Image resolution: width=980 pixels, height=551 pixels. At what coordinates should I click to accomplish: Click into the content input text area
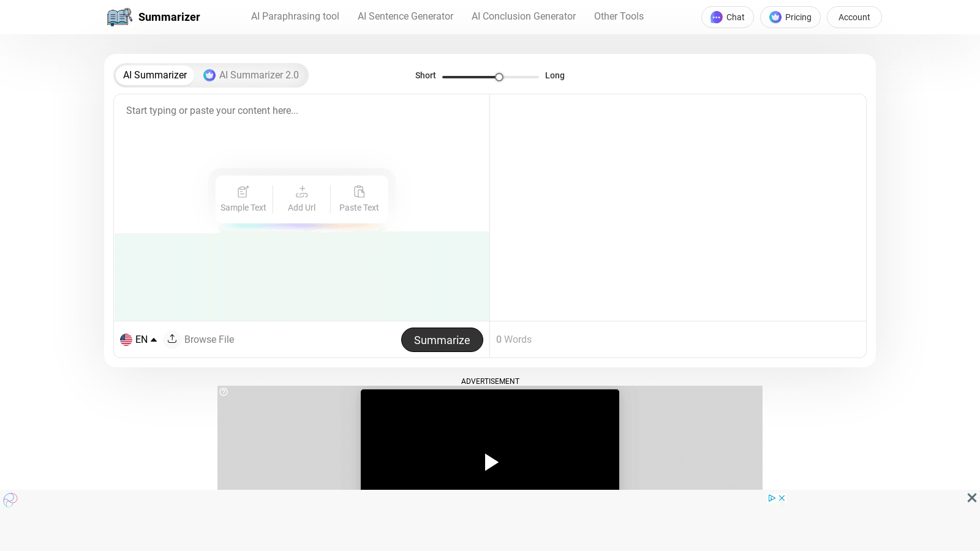click(301, 208)
